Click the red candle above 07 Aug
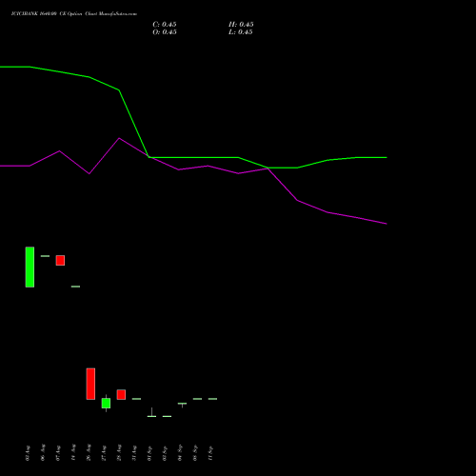Viewport: 476px width, 476px height. (60, 260)
